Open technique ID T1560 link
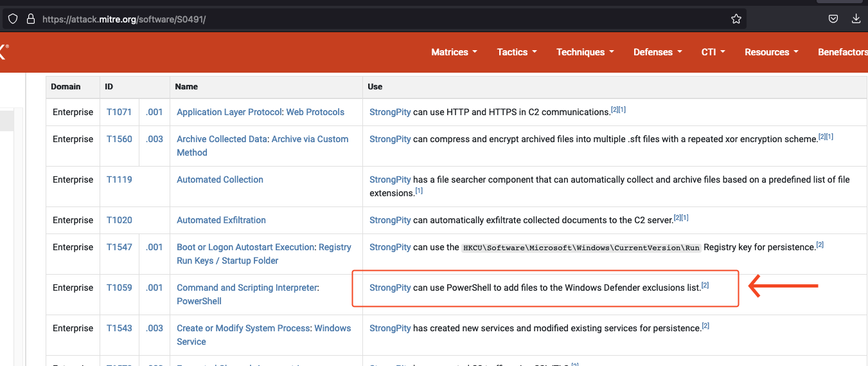The height and width of the screenshot is (366, 868). (120, 139)
